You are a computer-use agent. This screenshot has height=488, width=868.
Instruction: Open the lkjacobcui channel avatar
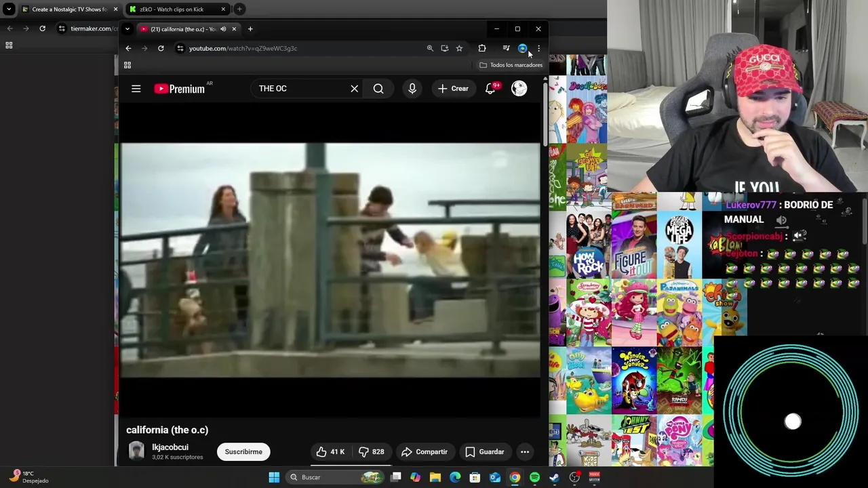(136, 452)
